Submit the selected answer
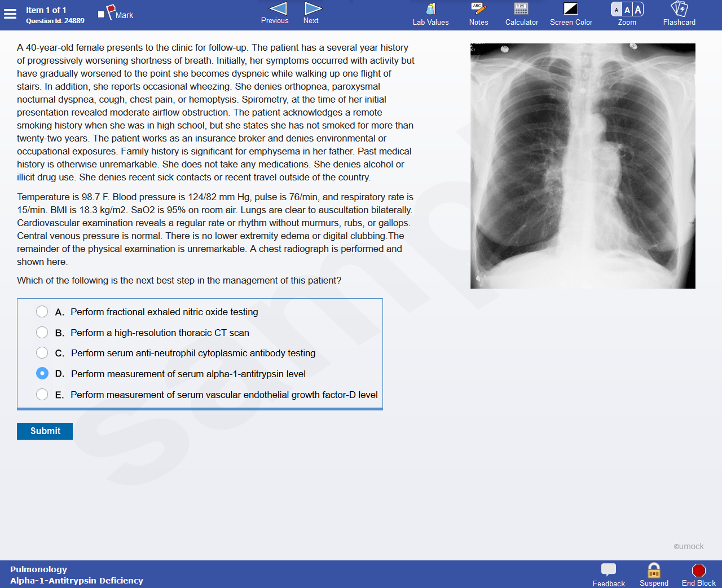The height and width of the screenshot is (588, 722). (45, 431)
